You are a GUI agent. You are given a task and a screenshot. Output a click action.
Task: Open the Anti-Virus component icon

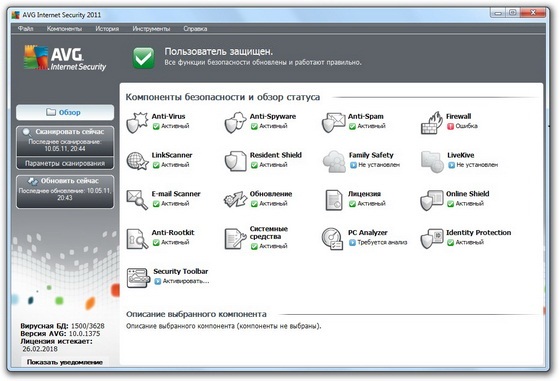point(137,122)
